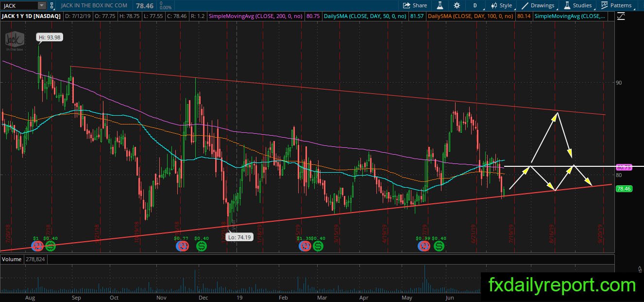This screenshot has width=644, height=302.
Task: Open the Drawings menu
Action: point(538,5)
